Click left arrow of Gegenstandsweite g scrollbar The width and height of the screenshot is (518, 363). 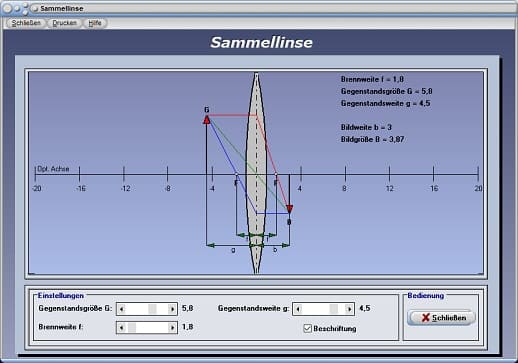tap(298, 309)
